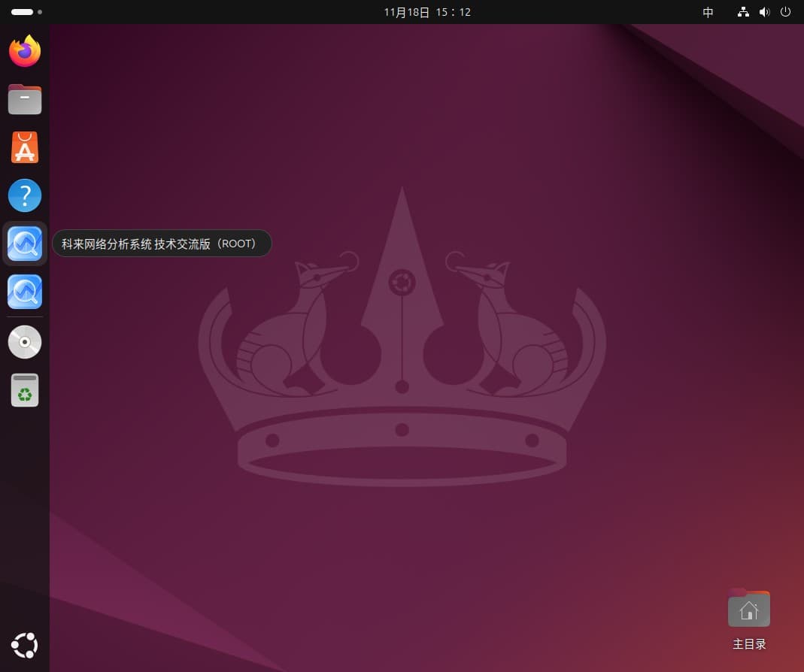Select the home folder desktop icon
This screenshot has height=672, width=804.
748,609
